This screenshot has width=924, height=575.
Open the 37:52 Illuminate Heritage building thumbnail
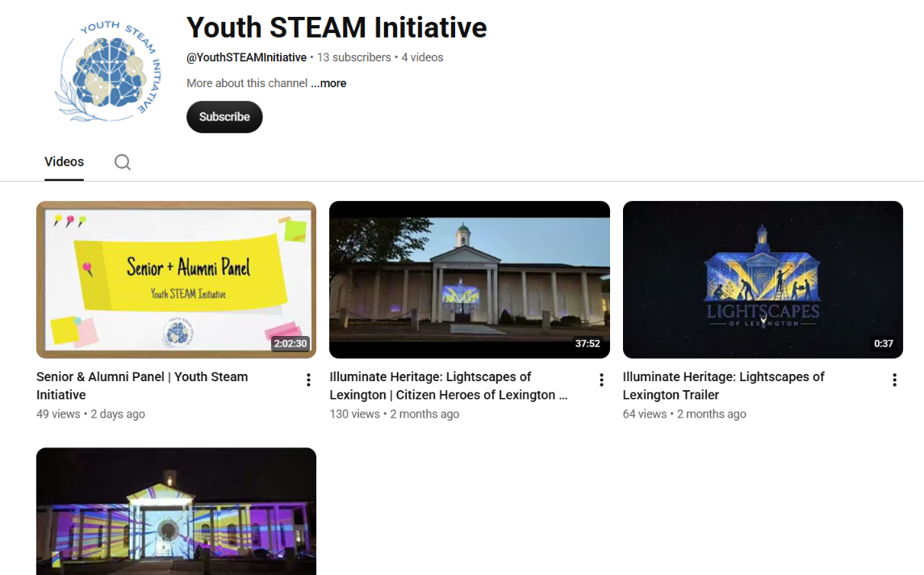coord(470,279)
